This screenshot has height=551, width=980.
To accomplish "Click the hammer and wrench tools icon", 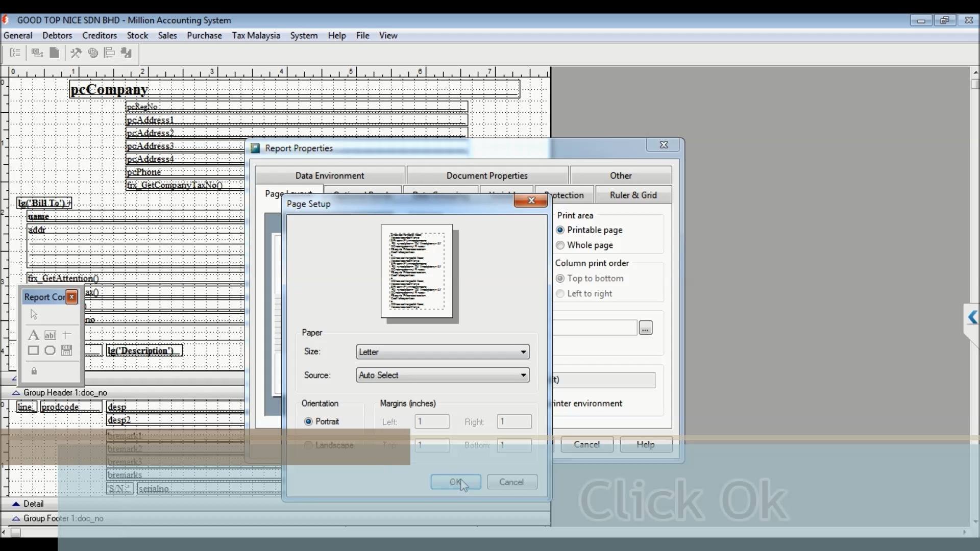I will pyautogui.click(x=76, y=53).
